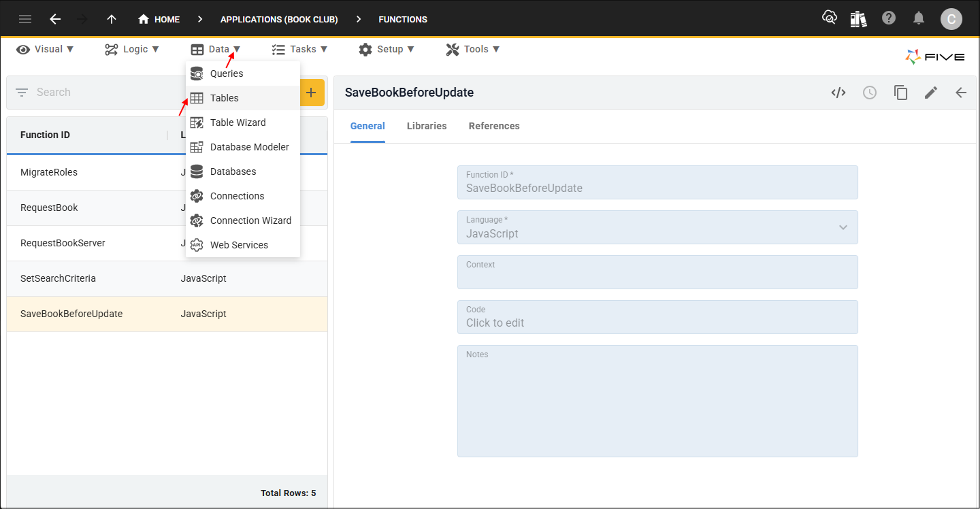This screenshot has width=980, height=509.
Task: Open the Logic menu
Action: click(132, 49)
